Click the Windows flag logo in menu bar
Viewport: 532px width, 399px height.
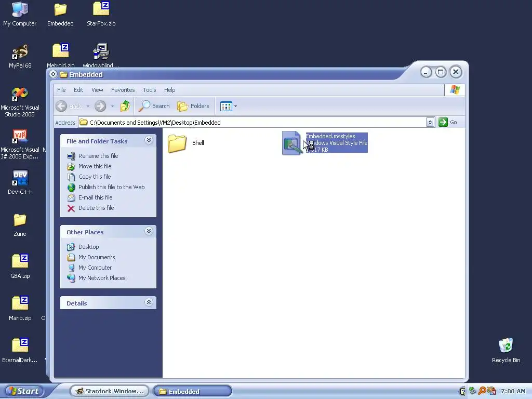(455, 90)
